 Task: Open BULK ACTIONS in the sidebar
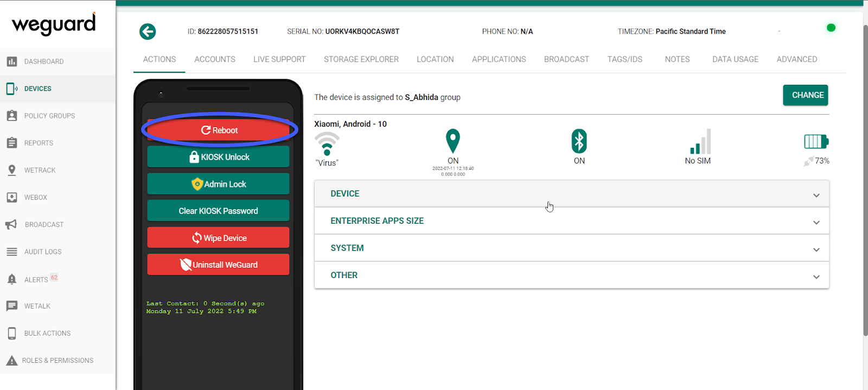pos(58,333)
